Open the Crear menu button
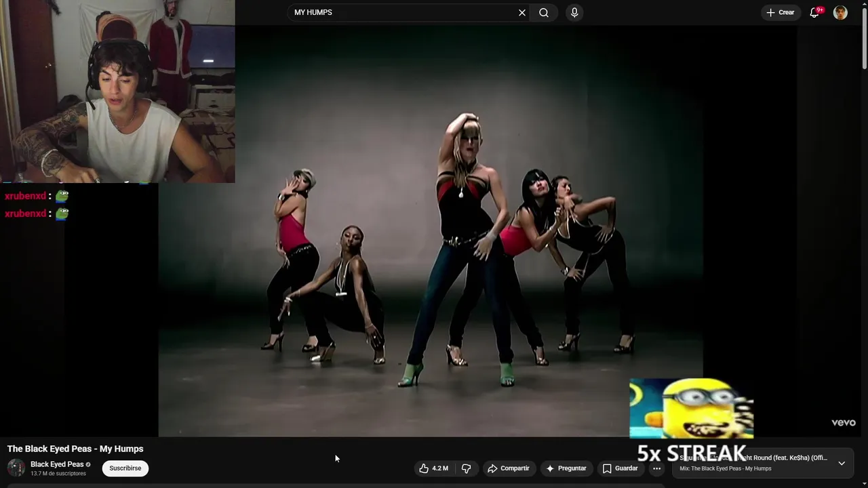Screen dimensions: 868x488 pyautogui.click(x=780, y=13)
